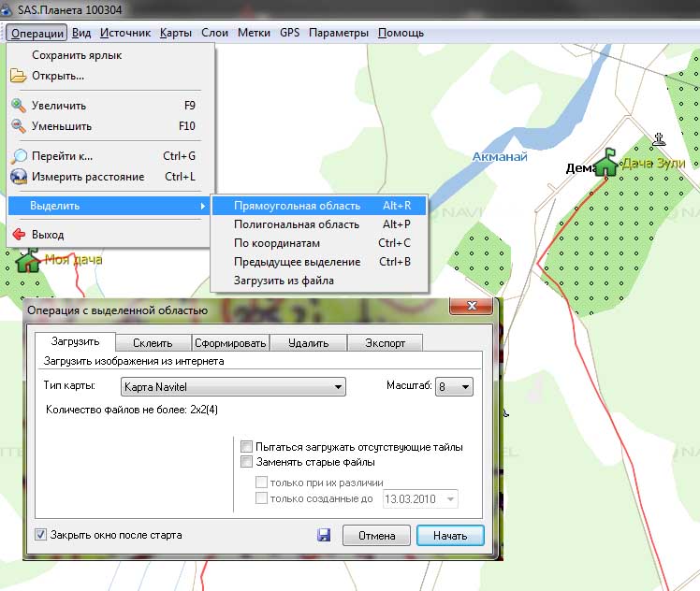Switch to the Склеить tab
Image resolution: width=700 pixels, height=591 pixels.
pos(152,343)
